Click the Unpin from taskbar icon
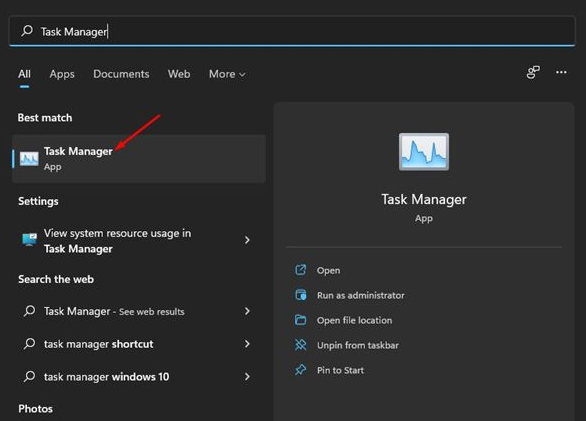The height and width of the screenshot is (421, 586). (x=300, y=345)
